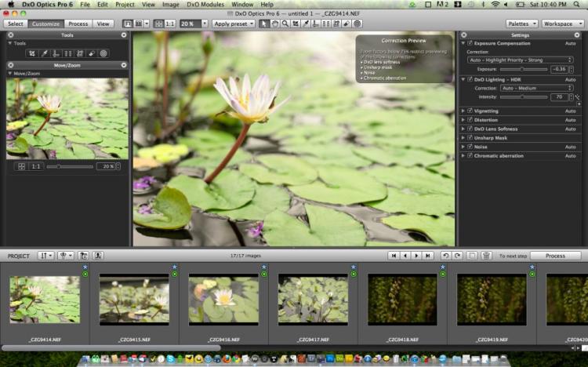
Task: Click the zoom magnifier tool in toolbar
Action: [x=285, y=24]
